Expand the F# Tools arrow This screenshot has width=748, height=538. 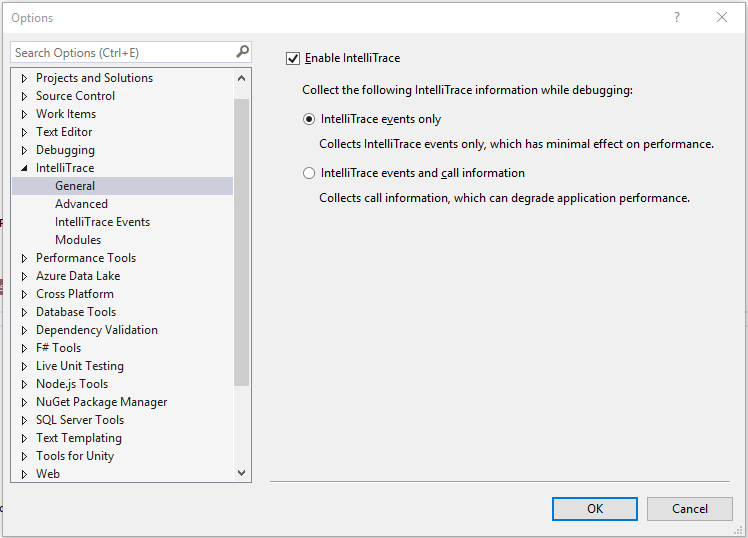(24, 348)
